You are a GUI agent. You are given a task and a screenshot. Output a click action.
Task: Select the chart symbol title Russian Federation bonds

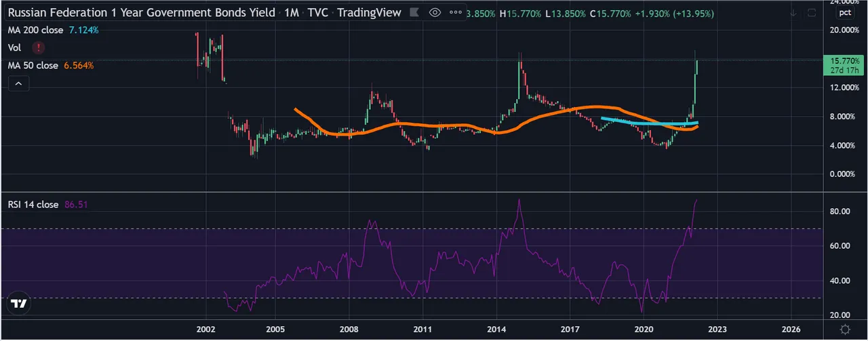coord(142,13)
